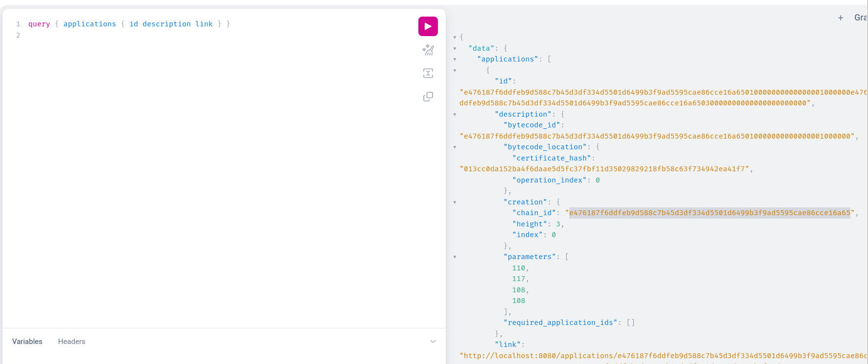
Task: Click the localhost:8080 applications link value
Action: (663, 356)
